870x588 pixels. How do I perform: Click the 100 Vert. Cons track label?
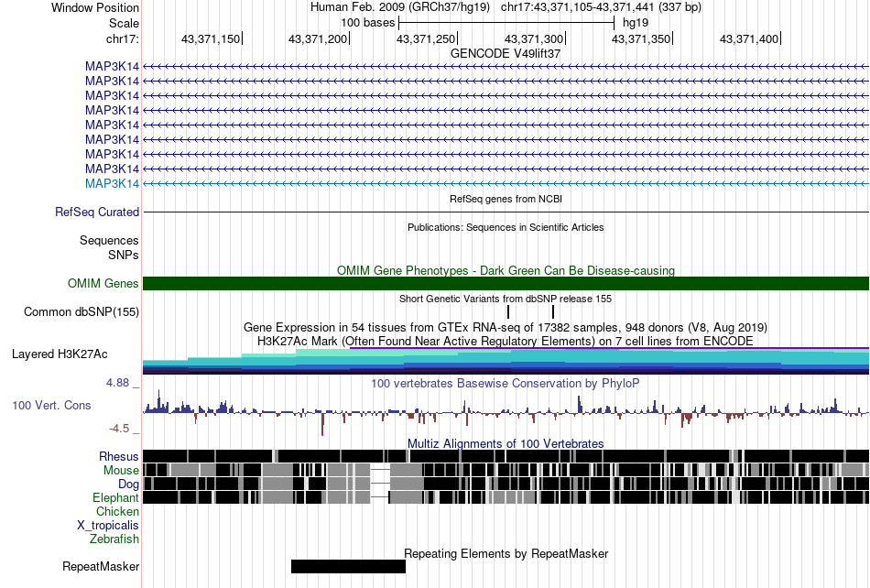coord(51,406)
